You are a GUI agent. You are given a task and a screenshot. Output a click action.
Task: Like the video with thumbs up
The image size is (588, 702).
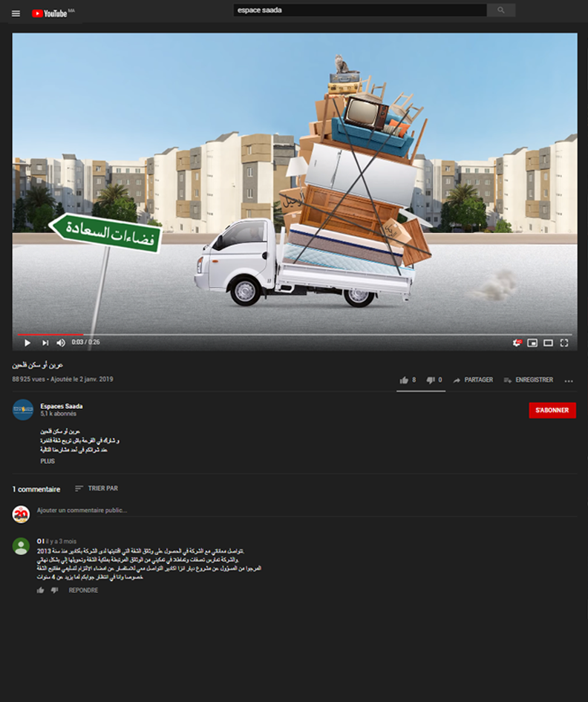click(x=404, y=380)
